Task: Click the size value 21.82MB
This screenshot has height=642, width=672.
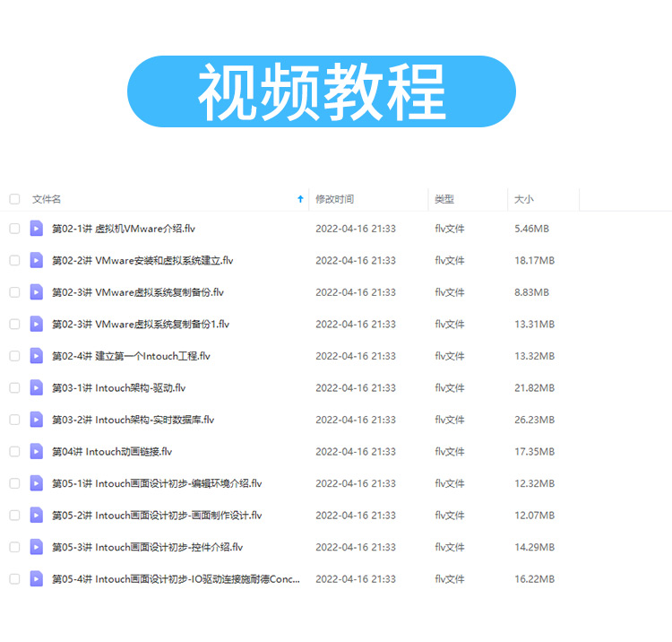Action: [534, 387]
